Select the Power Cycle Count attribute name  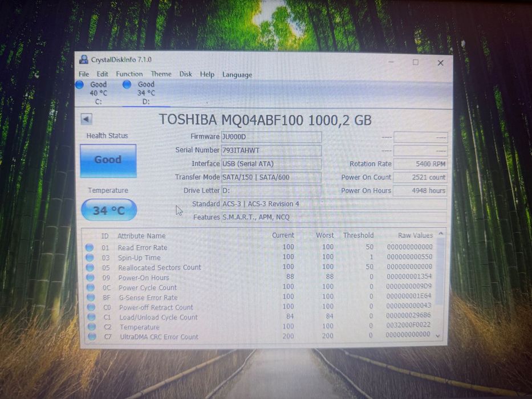[148, 287]
